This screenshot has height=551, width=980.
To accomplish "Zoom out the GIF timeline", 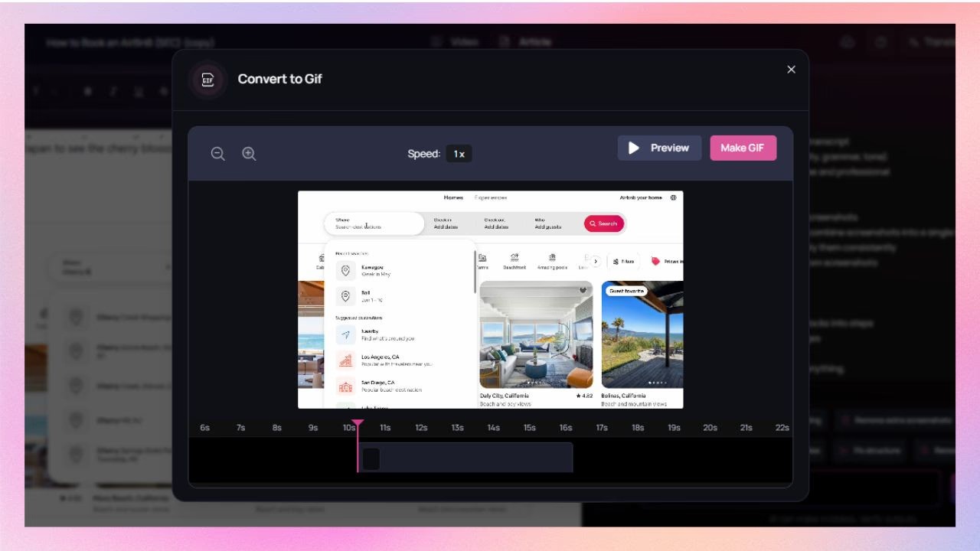I will (x=218, y=154).
